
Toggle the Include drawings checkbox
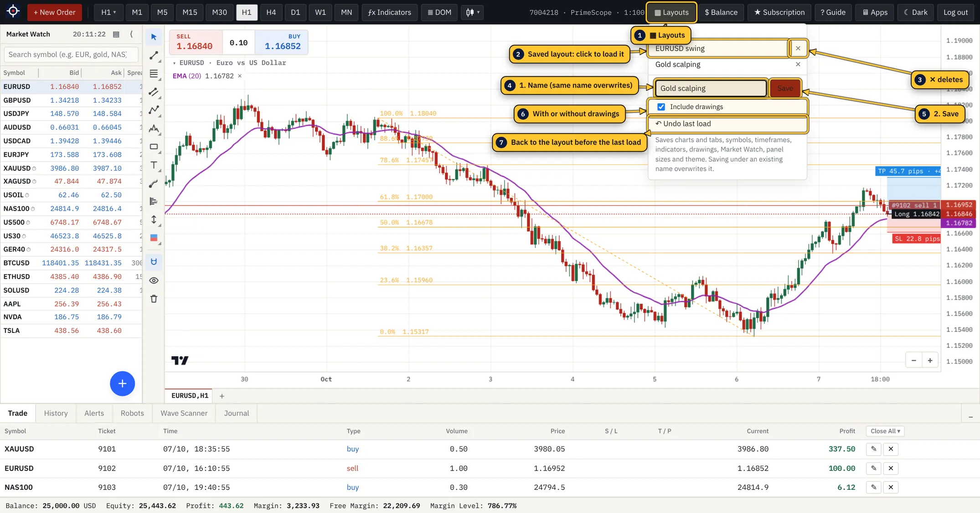[x=661, y=107]
